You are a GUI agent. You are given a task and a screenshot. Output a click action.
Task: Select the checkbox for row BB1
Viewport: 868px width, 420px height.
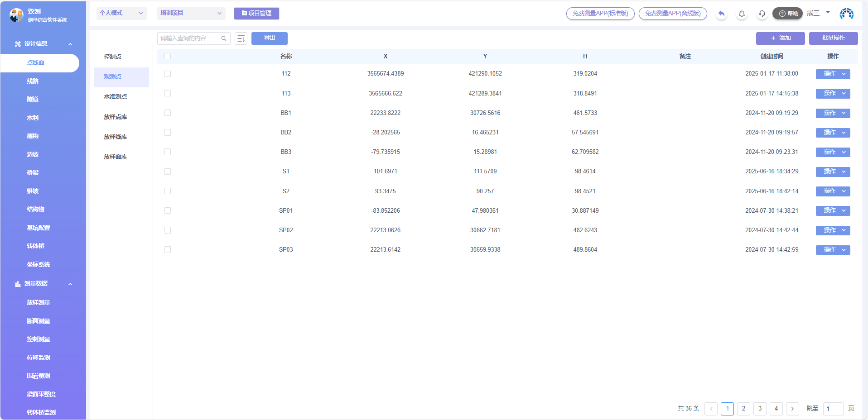(168, 113)
